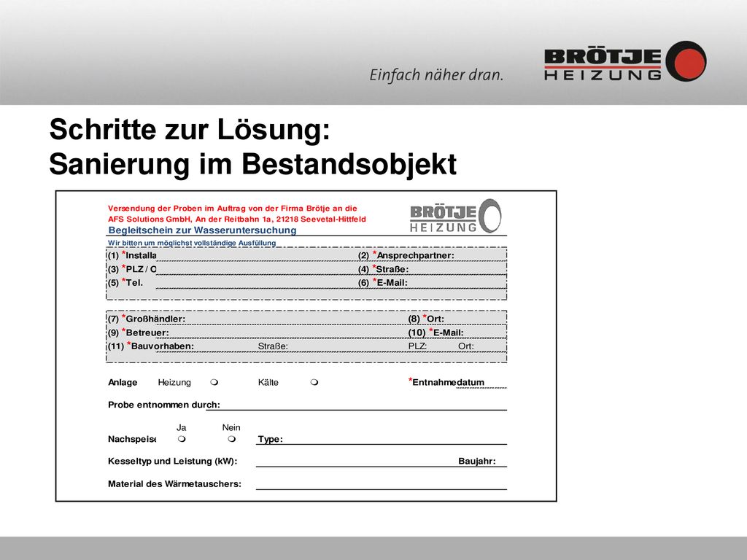Click the (5) Tel. input line

[255, 283]
